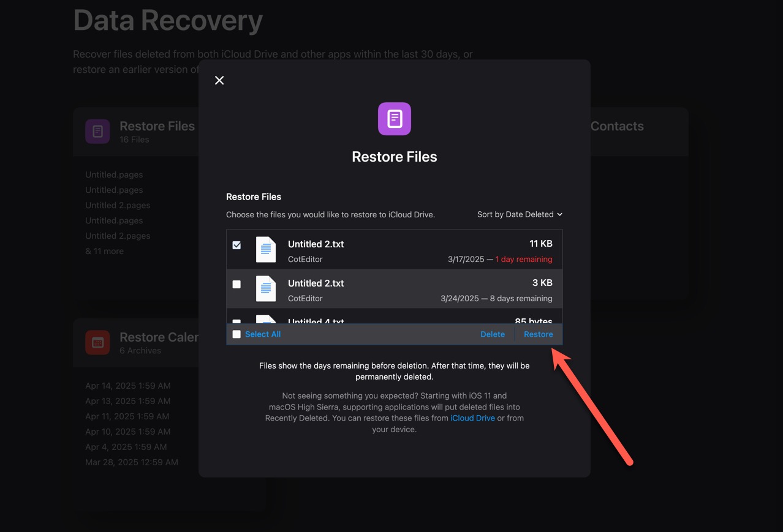The height and width of the screenshot is (532, 783).
Task: Click the 1 day remaining red indicator
Action: (524, 259)
